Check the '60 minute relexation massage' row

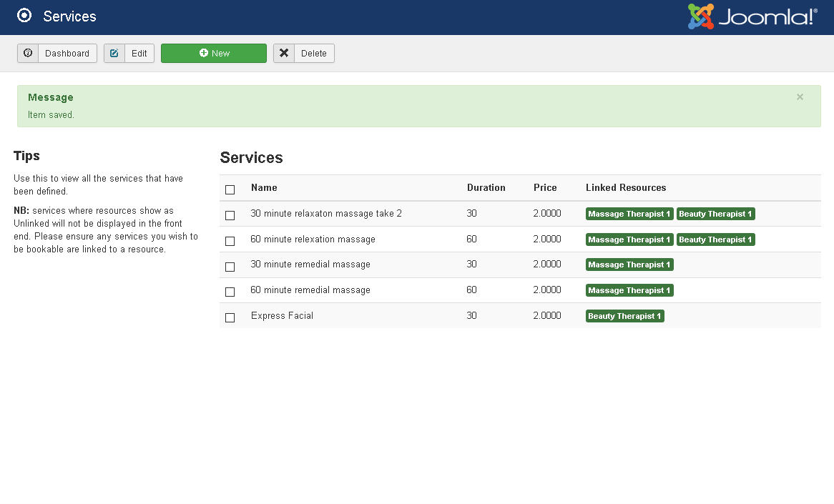[x=230, y=241]
